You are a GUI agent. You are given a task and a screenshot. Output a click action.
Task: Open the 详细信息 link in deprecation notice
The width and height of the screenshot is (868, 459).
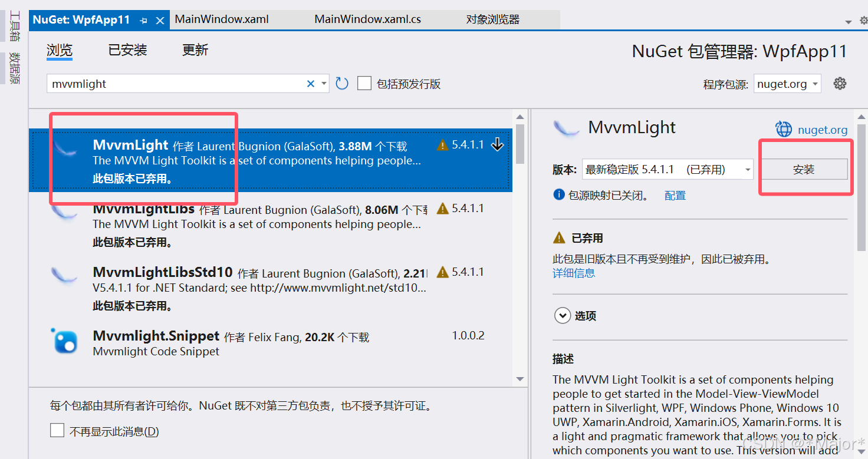573,273
